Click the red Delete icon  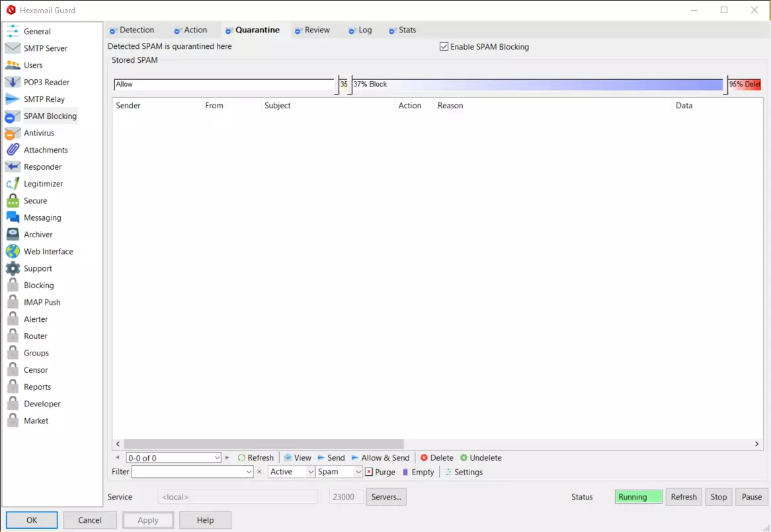pyautogui.click(x=424, y=458)
